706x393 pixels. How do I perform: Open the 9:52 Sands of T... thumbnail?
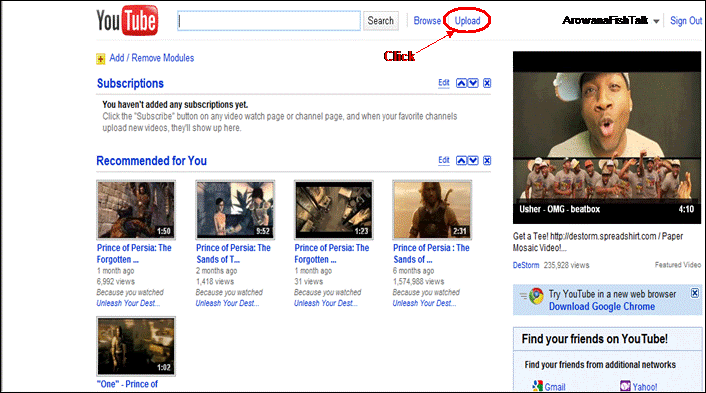point(235,210)
